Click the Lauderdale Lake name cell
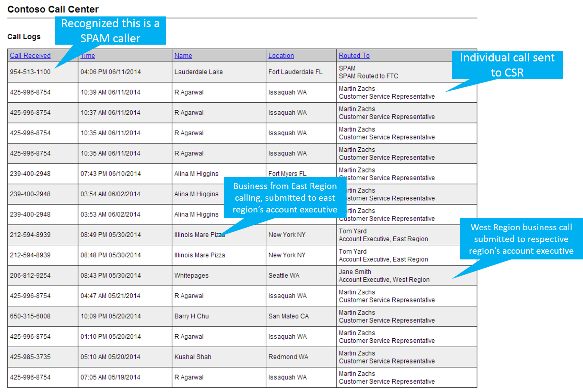Image resolution: width=583 pixels, height=392 pixels. point(198,72)
